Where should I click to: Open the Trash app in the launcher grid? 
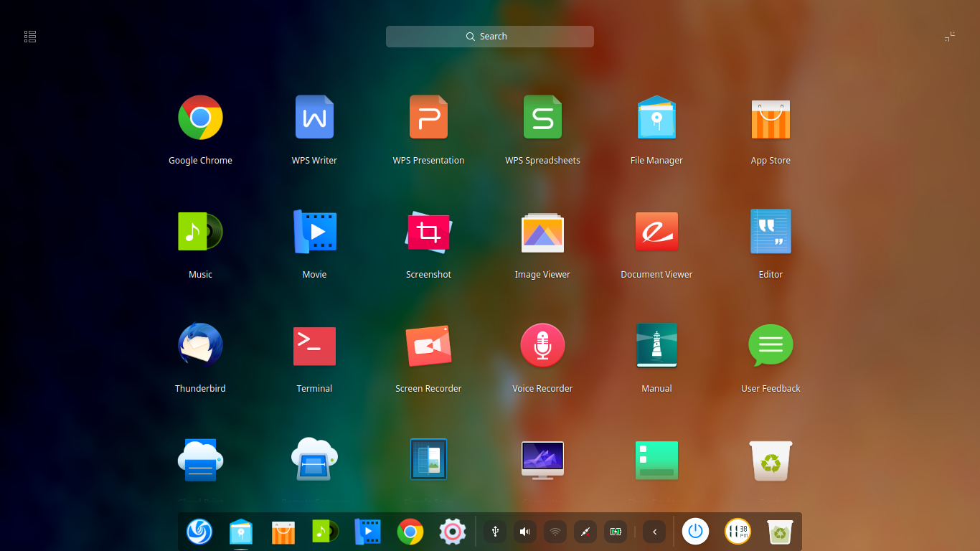pos(771,461)
